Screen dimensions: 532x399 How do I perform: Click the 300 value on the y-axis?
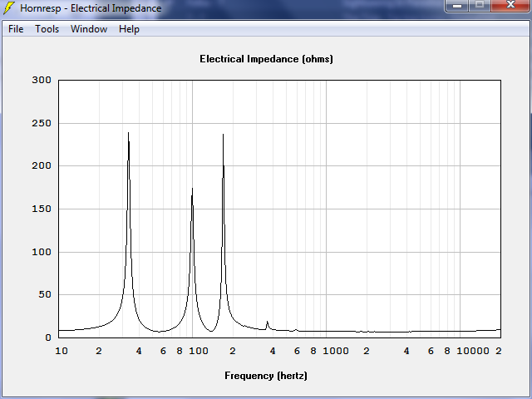42,80
